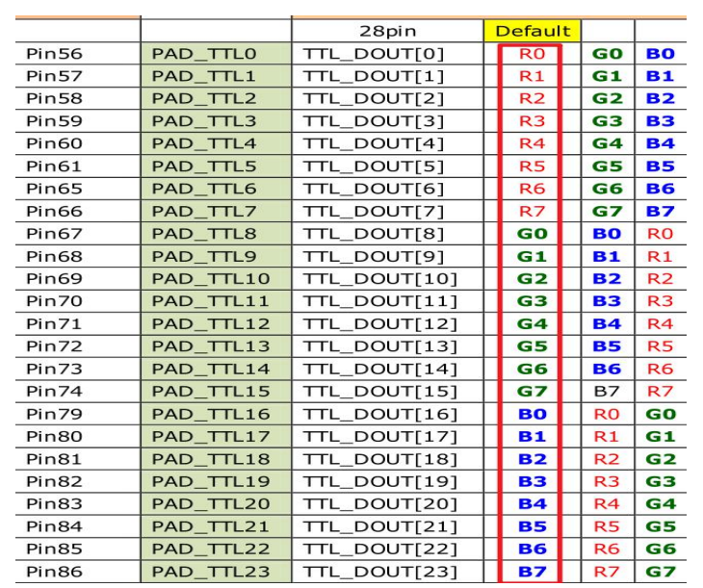Click the PAD_TTL0 cell
Screen dimensions: 703x588
(216, 54)
